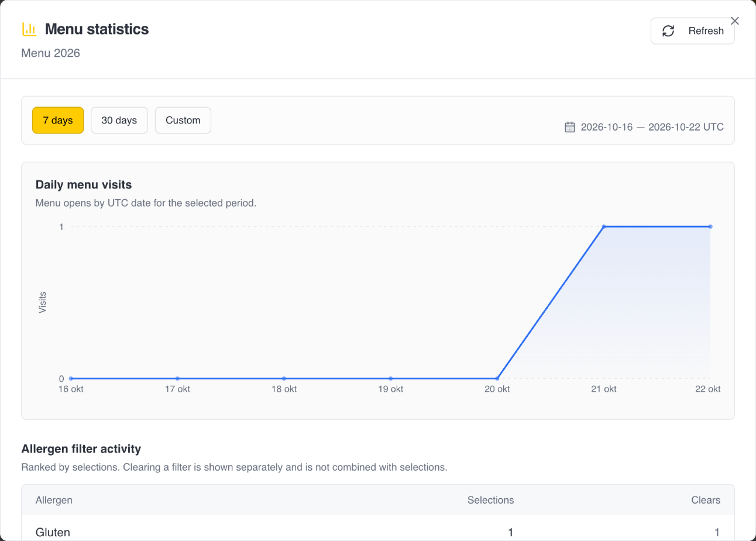Click the 2026-10-16 — 2026-10-22 UTC date range
Viewport: 756px width, 541px height.
(652, 127)
